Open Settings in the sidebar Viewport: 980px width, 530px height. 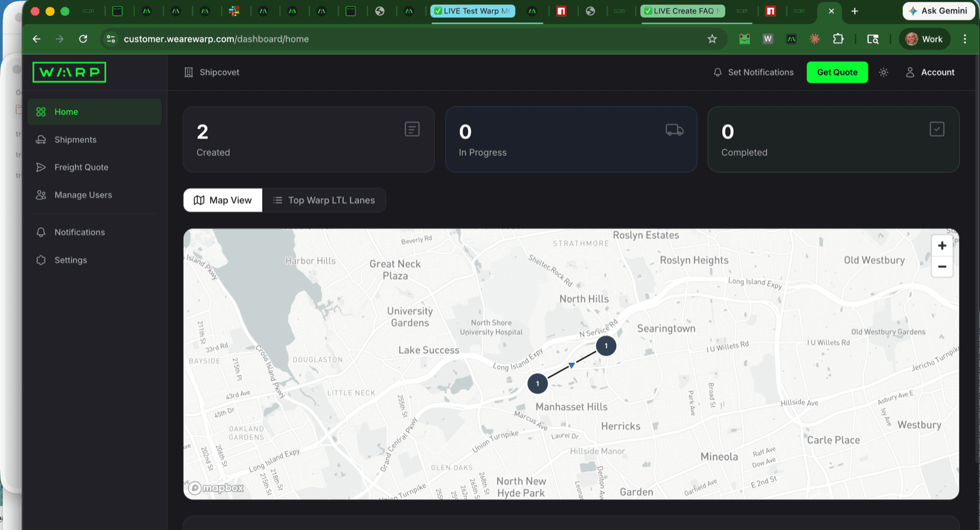click(x=94, y=260)
